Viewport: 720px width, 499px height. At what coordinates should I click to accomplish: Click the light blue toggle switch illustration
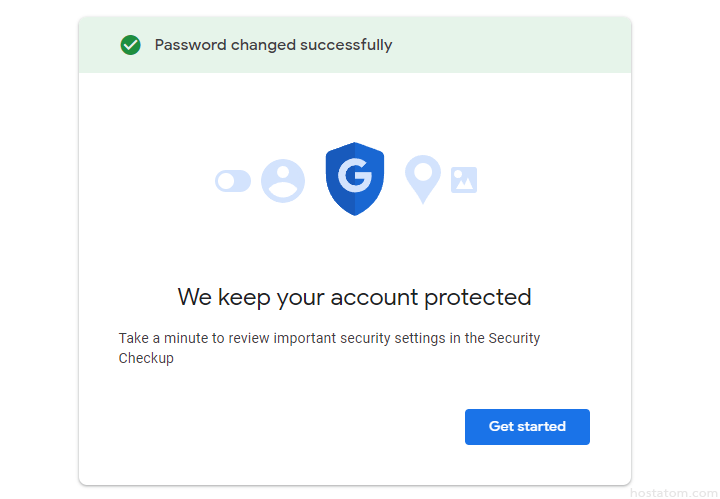click(x=233, y=181)
